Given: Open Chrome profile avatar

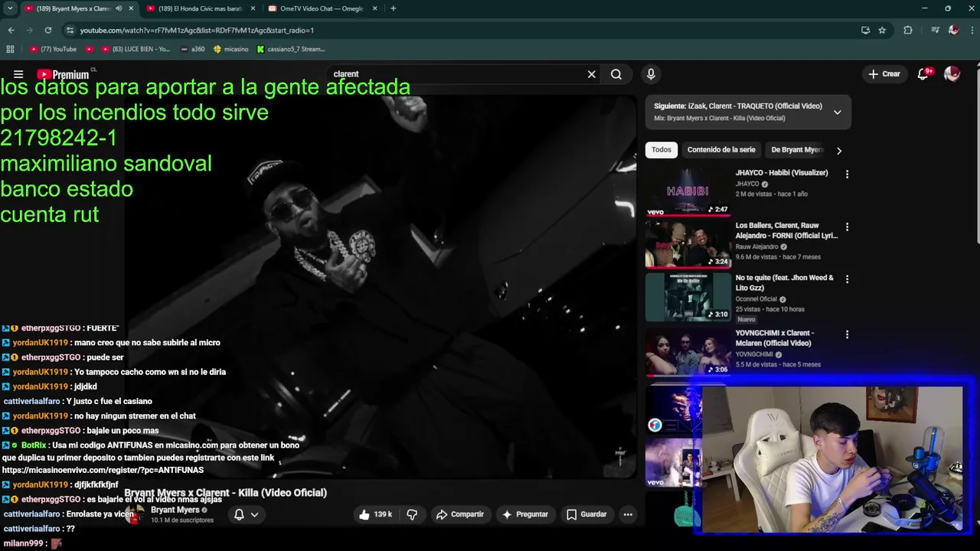Looking at the screenshot, I should [x=953, y=30].
